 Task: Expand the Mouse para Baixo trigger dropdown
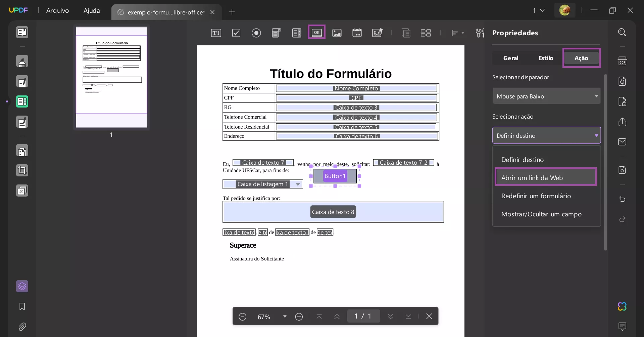coord(546,96)
